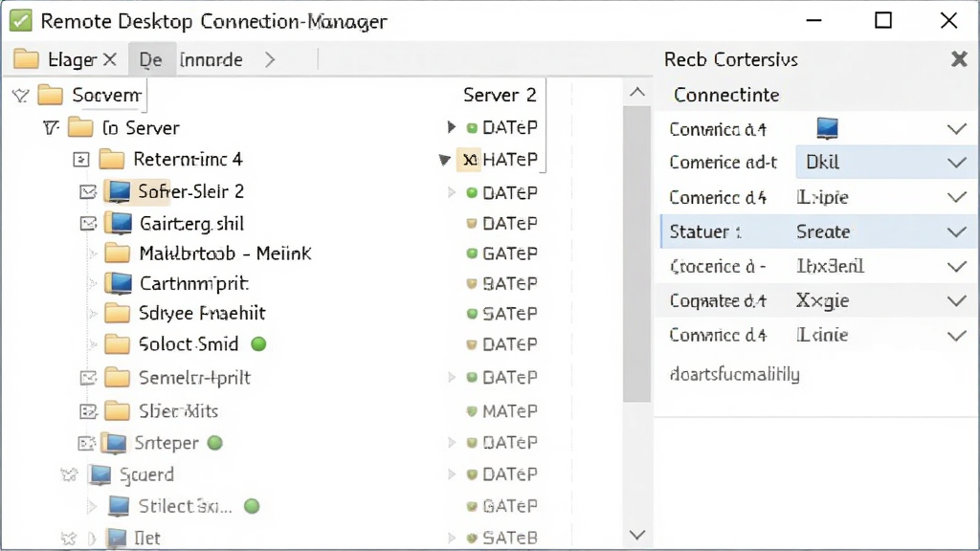Open the Crocerice d - Ibx3enl dropdown
The image size is (980, 551).
[956, 267]
